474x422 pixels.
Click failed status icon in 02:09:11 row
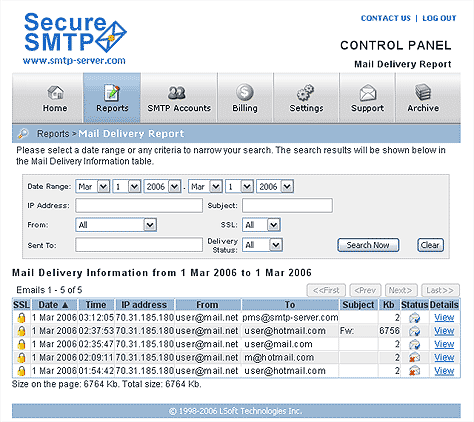pos(414,358)
